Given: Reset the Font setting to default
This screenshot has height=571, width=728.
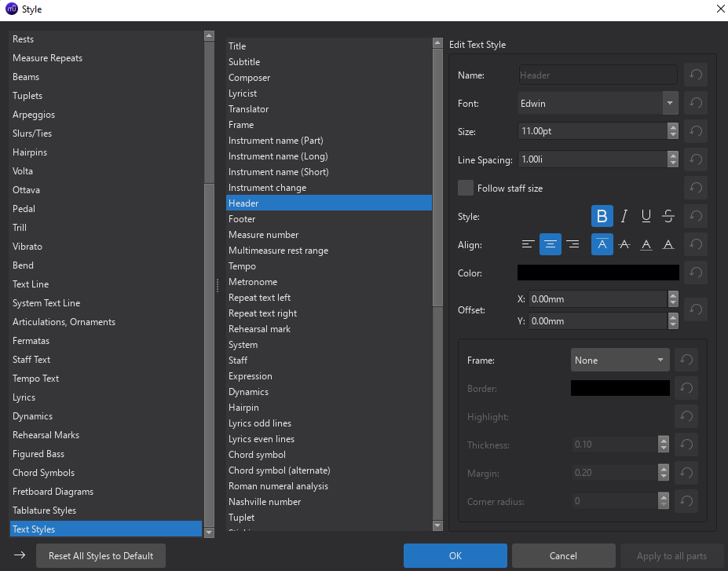Looking at the screenshot, I should (x=695, y=103).
